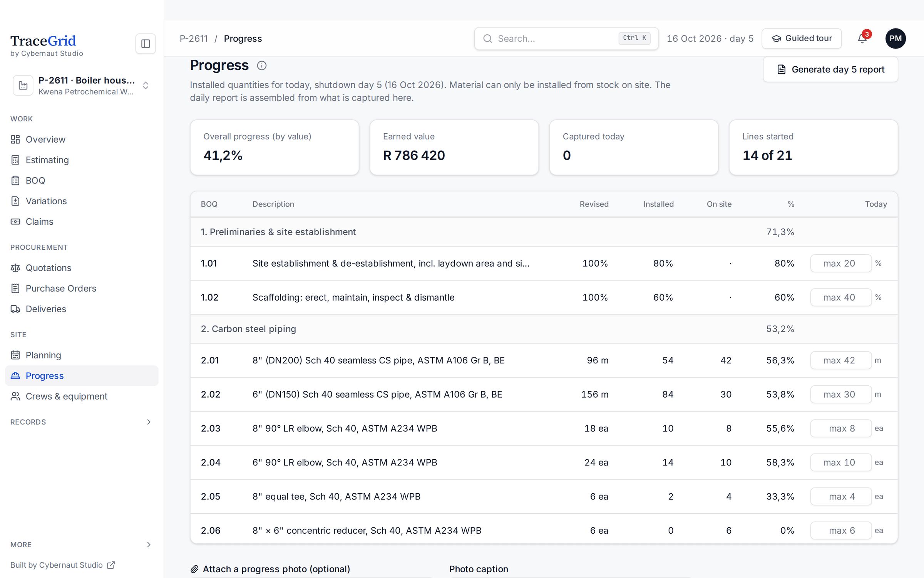Click the 2. Carbon steel piping section row
This screenshot has height=578, width=924.
tap(544, 329)
